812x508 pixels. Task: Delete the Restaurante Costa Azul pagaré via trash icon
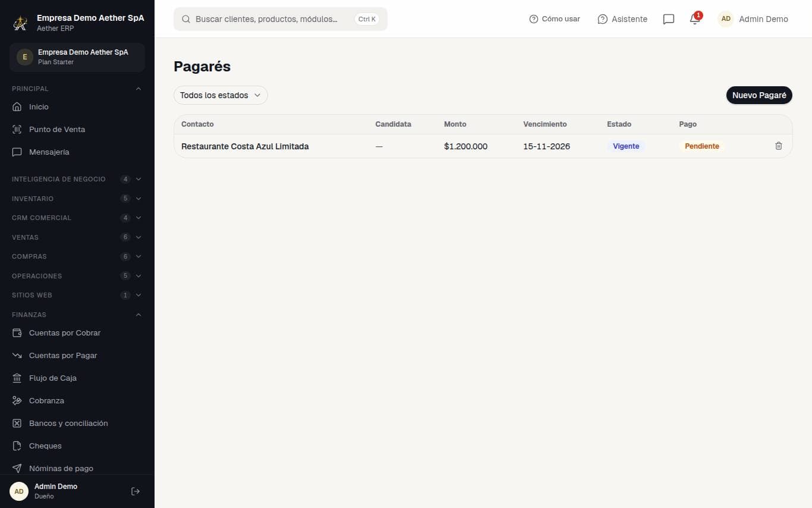tap(779, 146)
